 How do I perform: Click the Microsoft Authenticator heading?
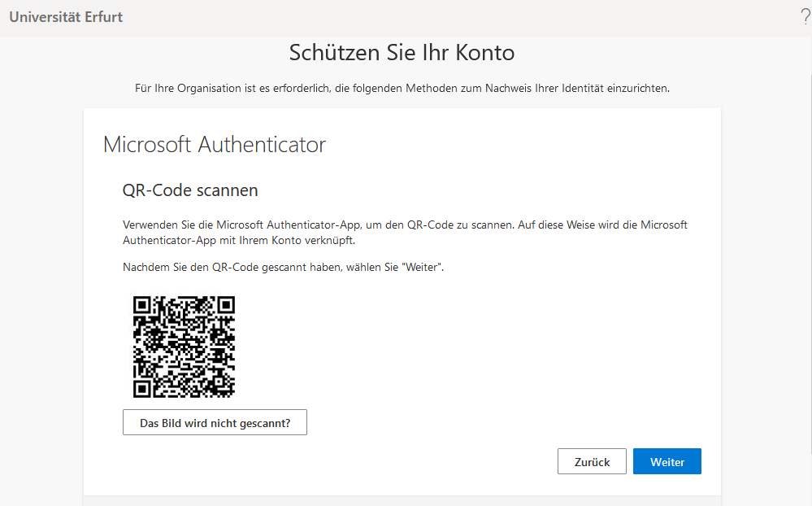pyautogui.click(x=215, y=145)
